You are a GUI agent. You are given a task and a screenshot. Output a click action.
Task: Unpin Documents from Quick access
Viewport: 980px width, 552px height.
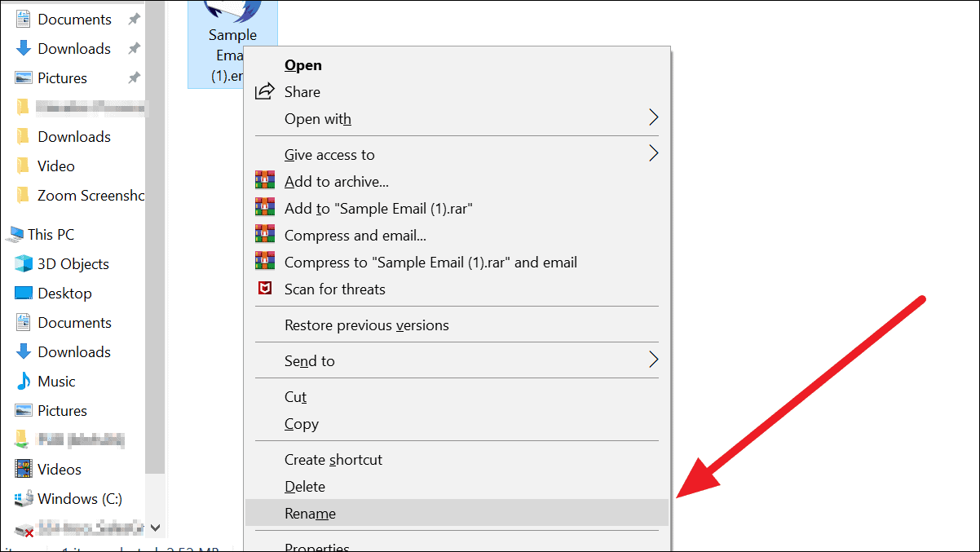pyautogui.click(x=135, y=18)
